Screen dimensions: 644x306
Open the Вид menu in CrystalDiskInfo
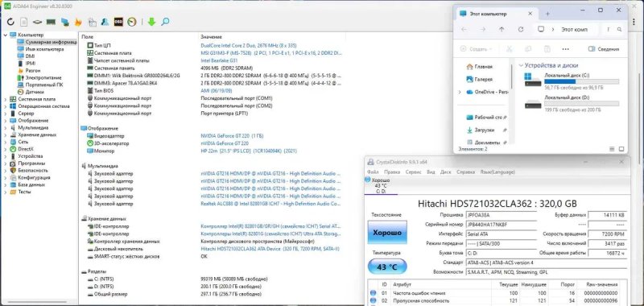[x=431, y=172]
